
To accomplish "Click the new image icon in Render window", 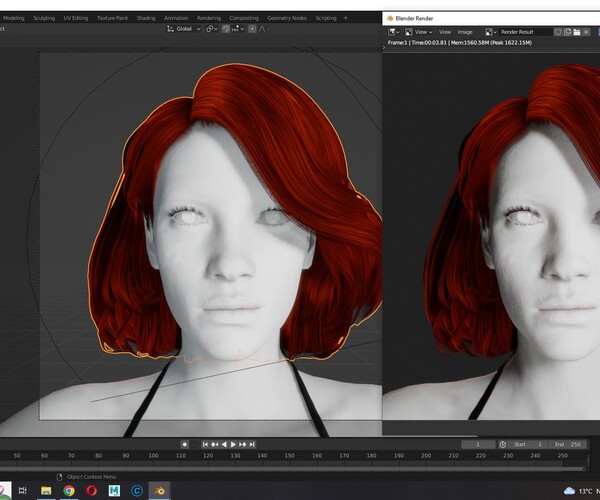I will coord(567,32).
